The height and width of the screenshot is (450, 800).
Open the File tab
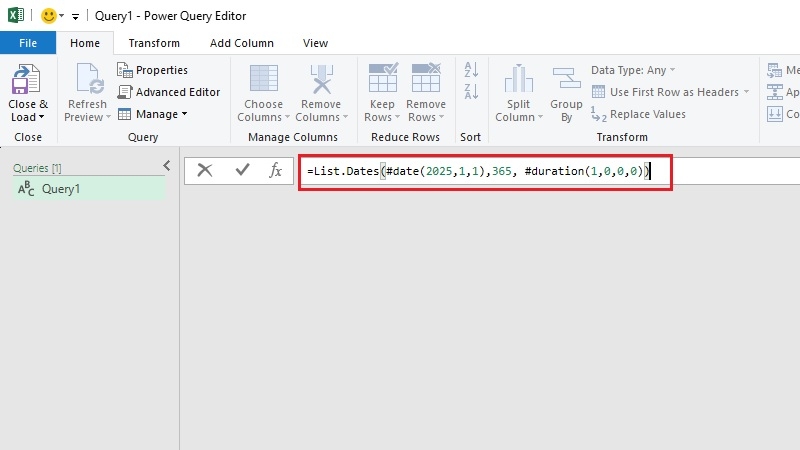(28, 43)
